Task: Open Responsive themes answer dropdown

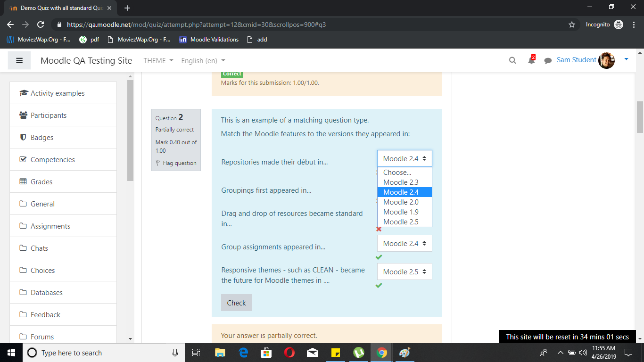Action: (405, 272)
